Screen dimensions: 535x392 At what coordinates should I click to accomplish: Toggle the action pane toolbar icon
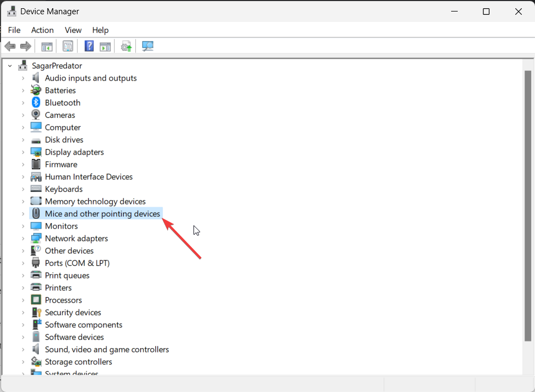pos(105,47)
